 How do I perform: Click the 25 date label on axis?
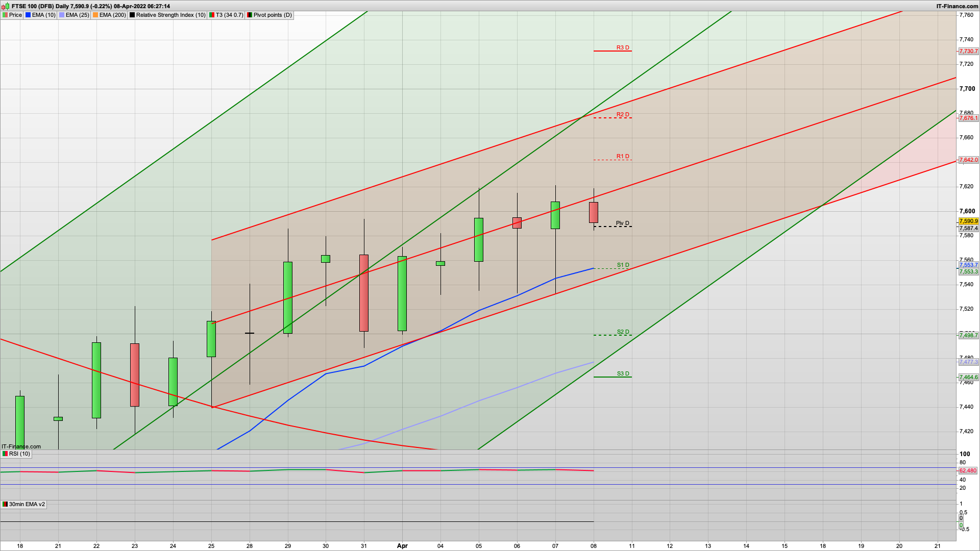pos(211,546)
